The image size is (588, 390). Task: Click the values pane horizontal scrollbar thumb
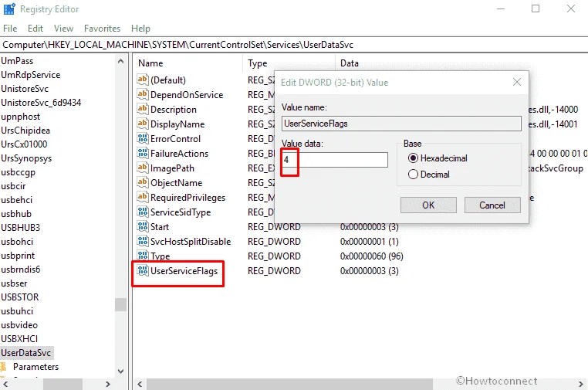point(289,384)
